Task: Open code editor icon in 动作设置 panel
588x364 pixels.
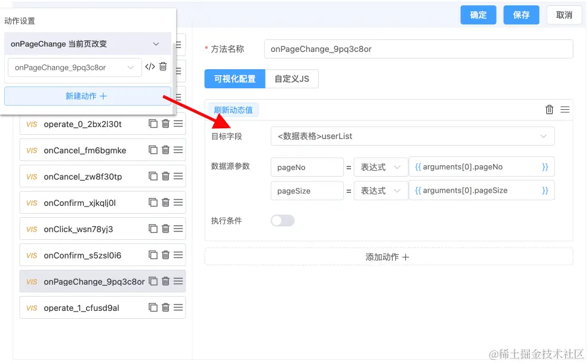Action: (150, 67)
